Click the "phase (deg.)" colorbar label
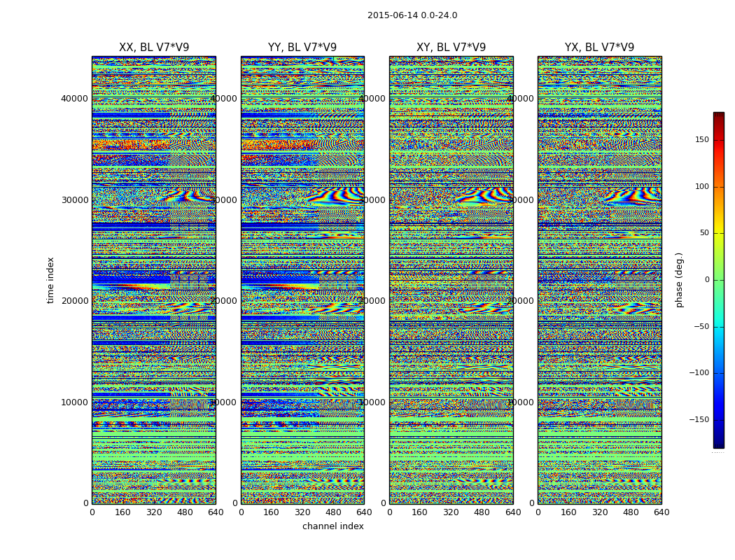735x560 pixels. click(679, 280)
